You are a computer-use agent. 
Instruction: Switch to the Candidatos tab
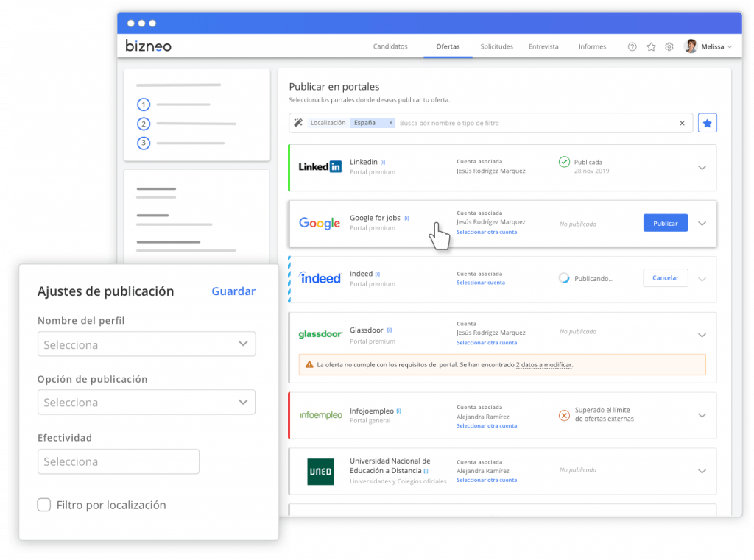[x=390, y=46]
